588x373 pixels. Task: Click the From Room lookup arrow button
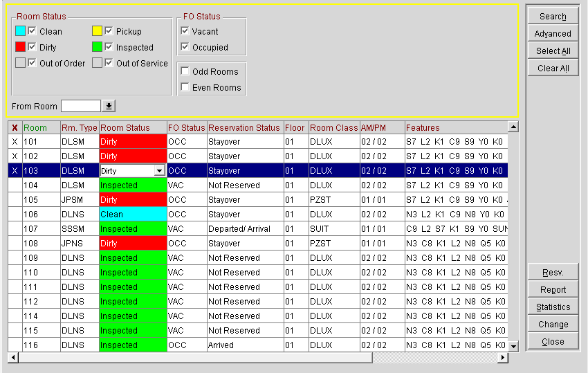click(x=109, y=106)
